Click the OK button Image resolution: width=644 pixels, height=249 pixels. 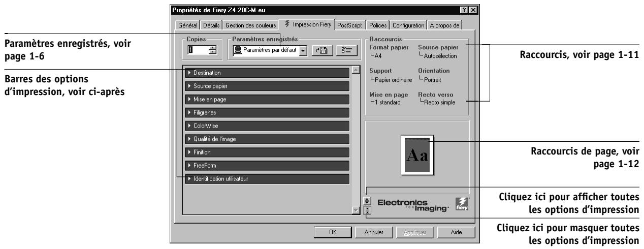[333, 232]
